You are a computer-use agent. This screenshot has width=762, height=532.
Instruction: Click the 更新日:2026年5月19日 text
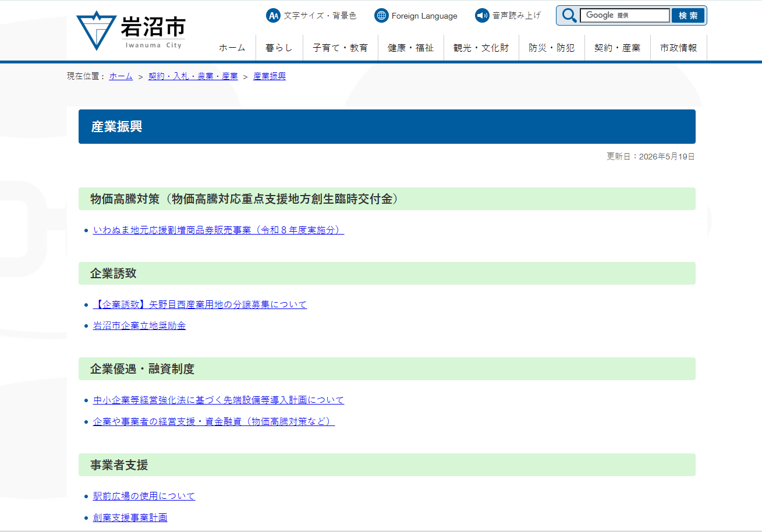651,157
